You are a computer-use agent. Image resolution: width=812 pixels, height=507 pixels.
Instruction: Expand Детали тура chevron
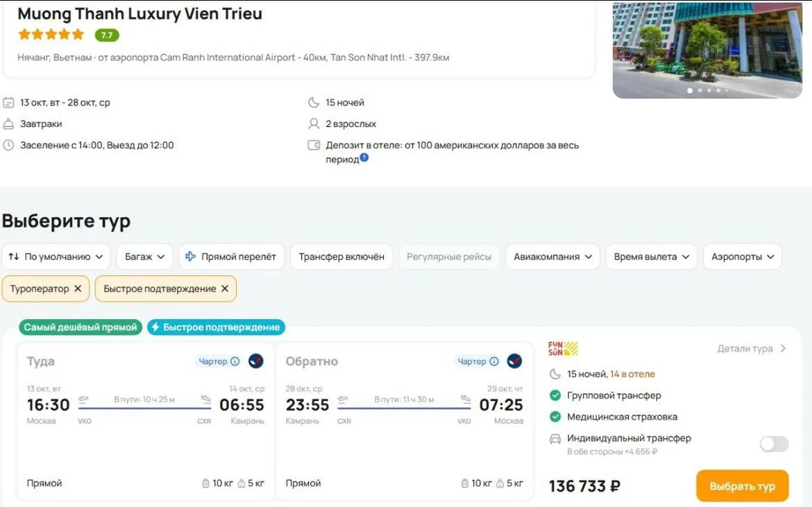(783, 349)
